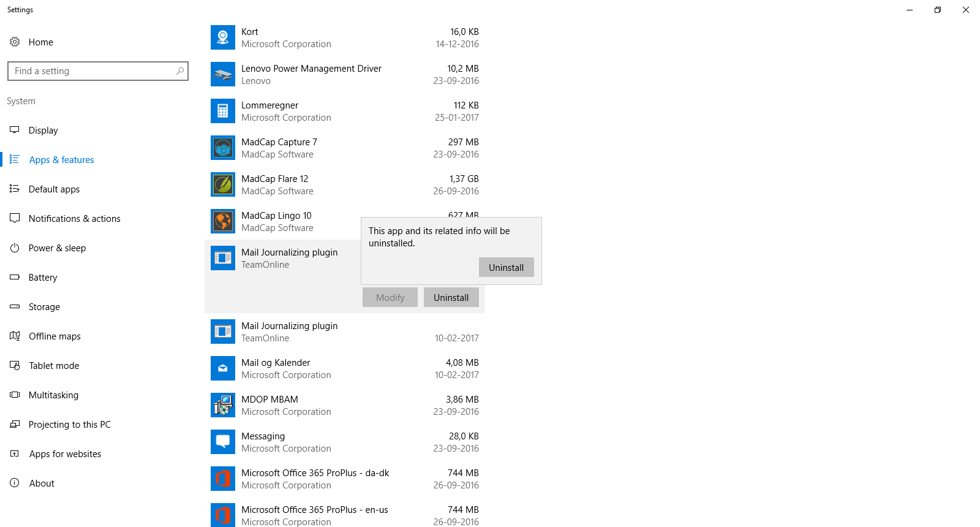
Task: Select the MadCap Flare 12 entry
Action: (345, 184)
